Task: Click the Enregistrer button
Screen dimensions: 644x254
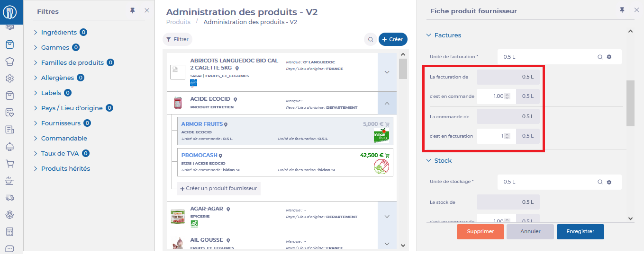Action: (580, 232)
